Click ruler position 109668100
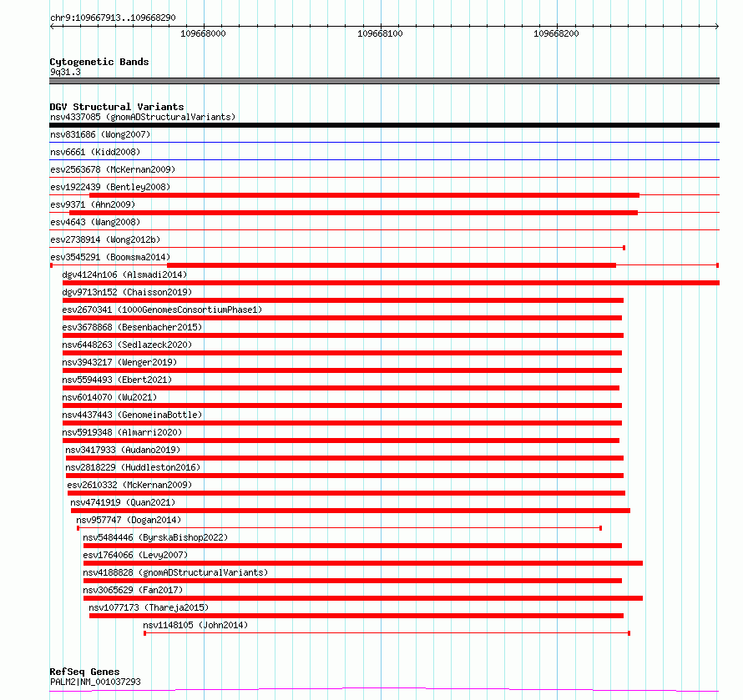Screen dimensions: 743x700 point(380,33)
